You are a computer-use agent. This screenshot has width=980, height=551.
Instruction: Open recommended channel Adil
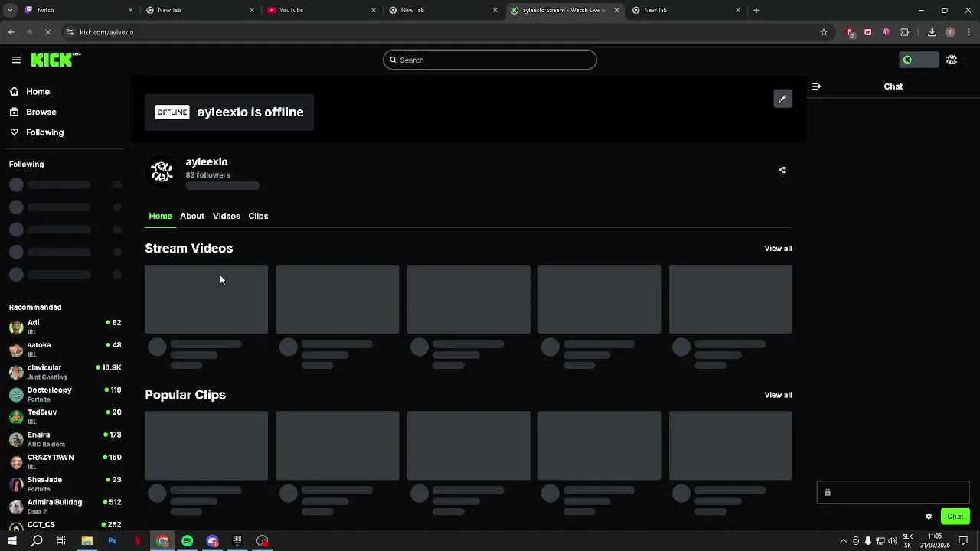(65, 328)
